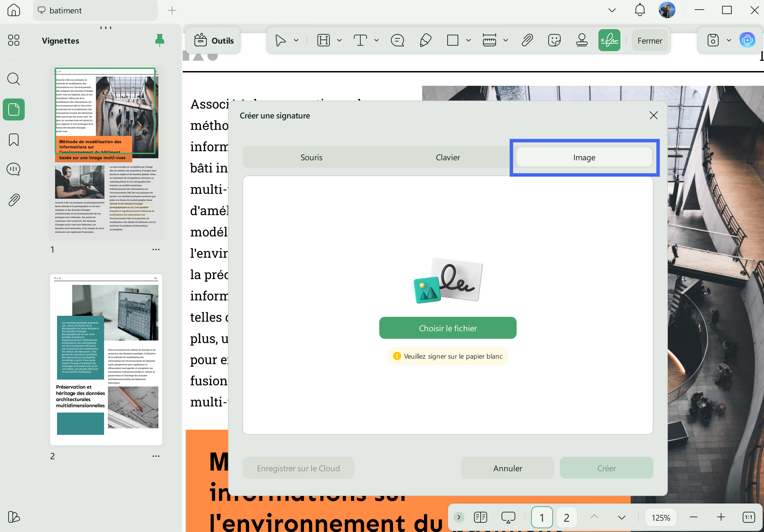Screen dimensions: 764x532
Task: Open the AI assistant icon
Action: click(x=747, y=41)
